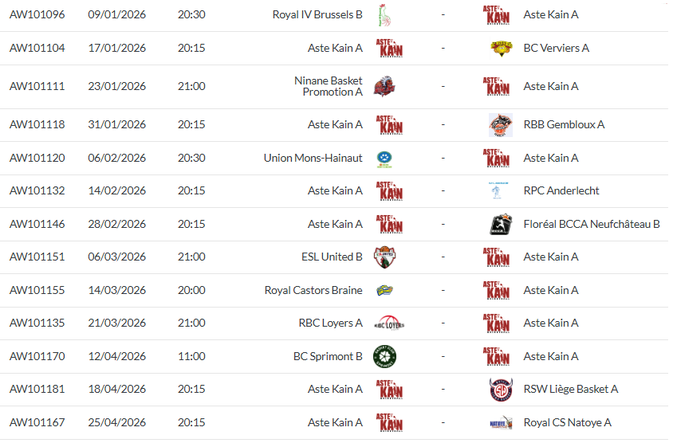Select the 28/02/2026 date cell

[117, 224]
